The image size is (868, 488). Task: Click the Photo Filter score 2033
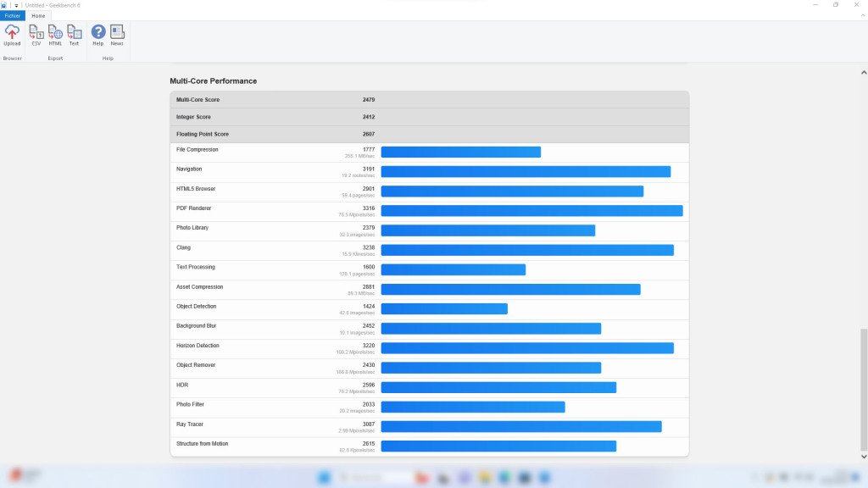click(x=369, y=404)
